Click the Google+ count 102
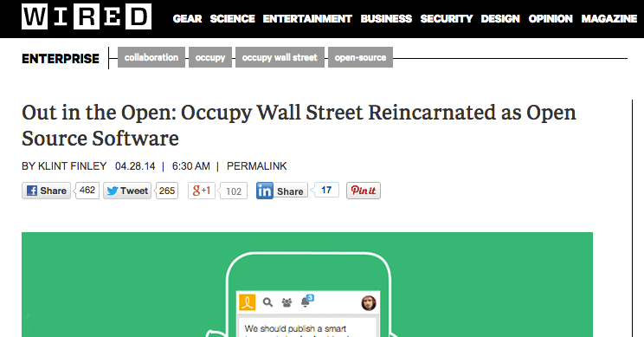 pyautogui.click(x=234, y=191)
